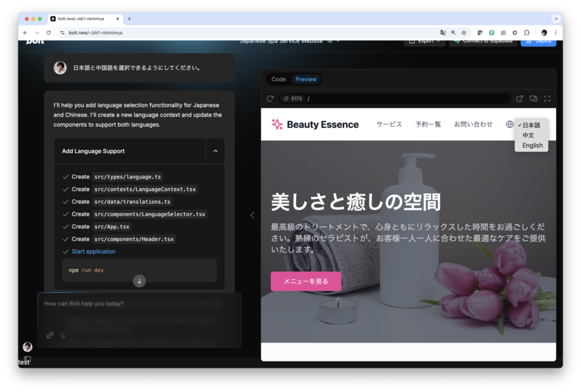Reload the preview with the refresh icon
Image resolution: width=581 pixels, height=392 pixels.
click(x=270, y=99)
